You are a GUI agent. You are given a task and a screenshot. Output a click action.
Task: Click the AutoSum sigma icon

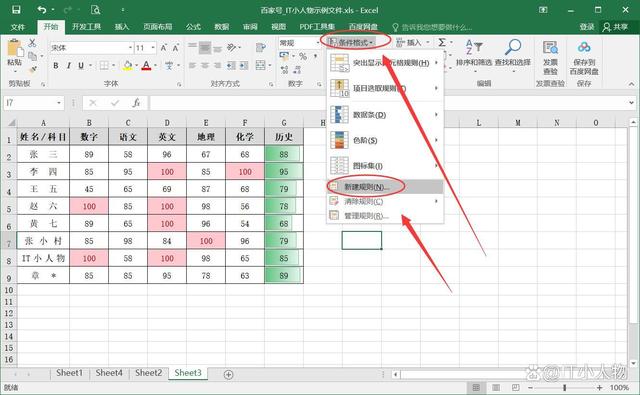pyautogui.click(x=442, y=42)
